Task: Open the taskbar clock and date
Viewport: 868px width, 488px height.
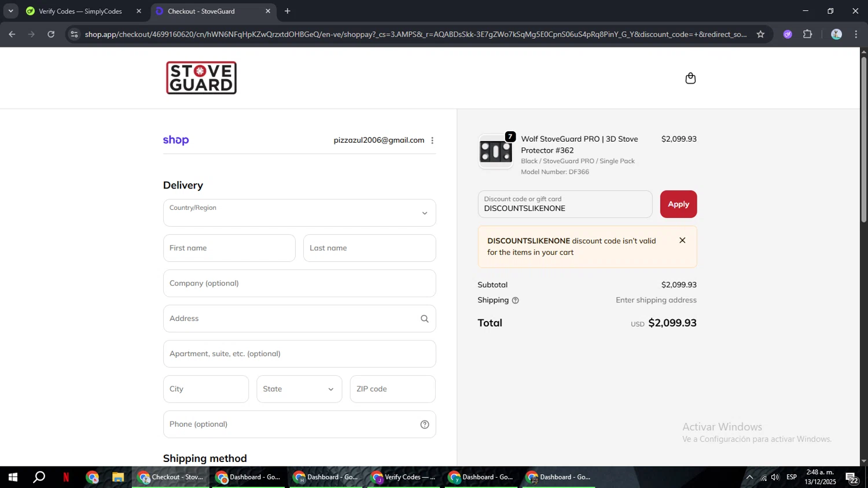Action: tap(821, 477)
